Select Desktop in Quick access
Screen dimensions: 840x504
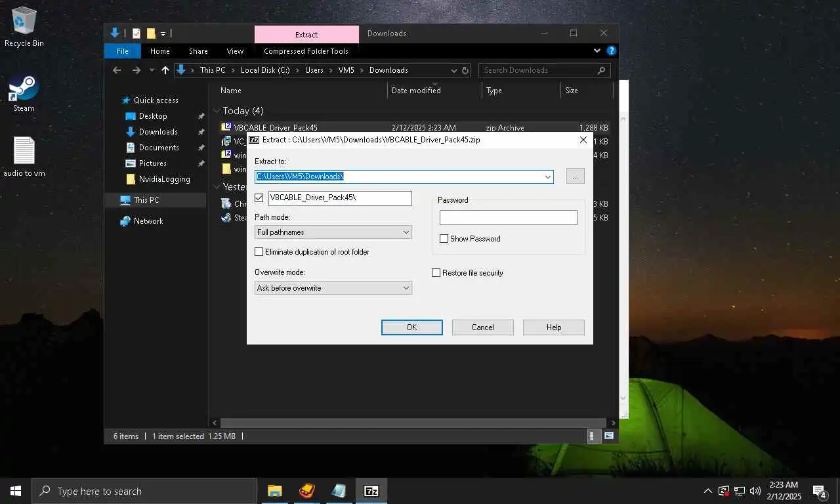pos(153,116)
